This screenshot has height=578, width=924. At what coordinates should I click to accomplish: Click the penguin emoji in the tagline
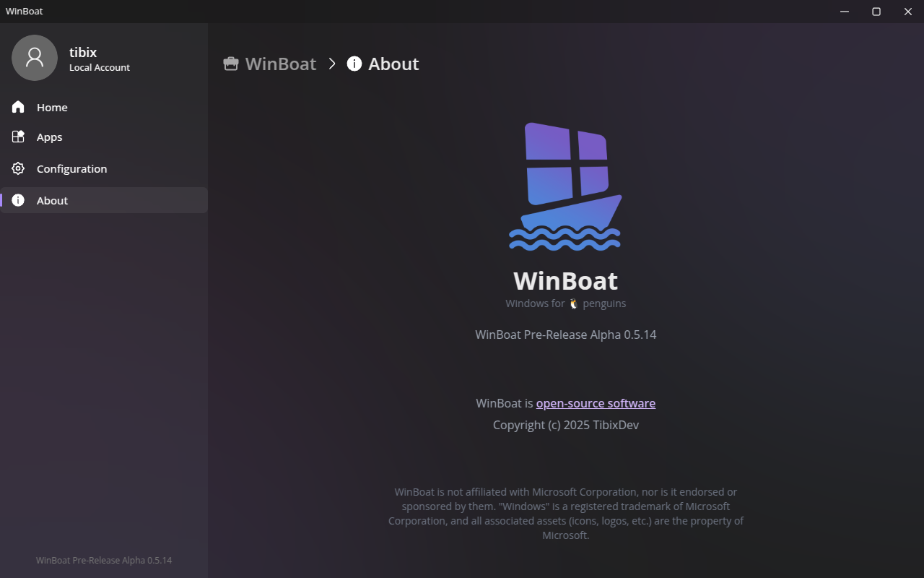[x=572, y=303]
